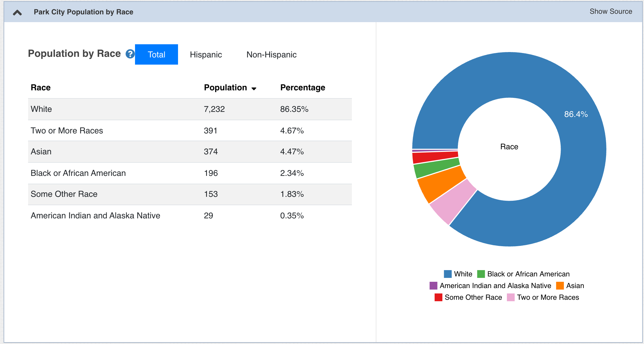
Task: Click the Black or African American legend label
Action: click(528, 274)
